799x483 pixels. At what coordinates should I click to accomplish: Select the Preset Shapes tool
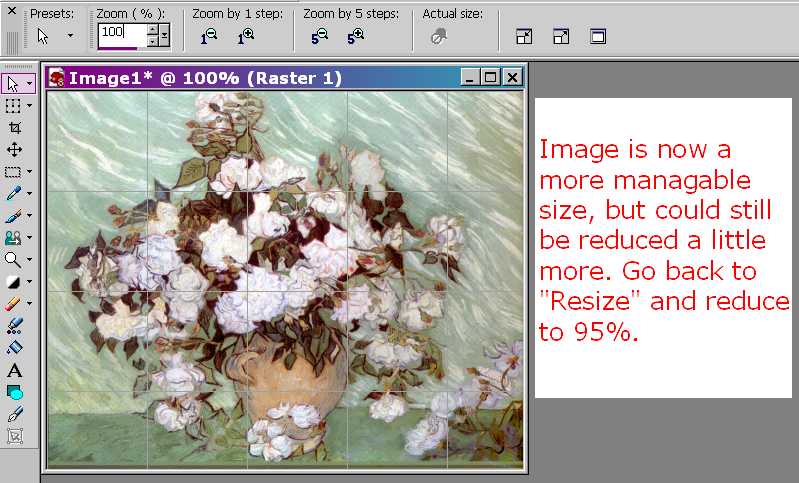(x=15, y=392)
